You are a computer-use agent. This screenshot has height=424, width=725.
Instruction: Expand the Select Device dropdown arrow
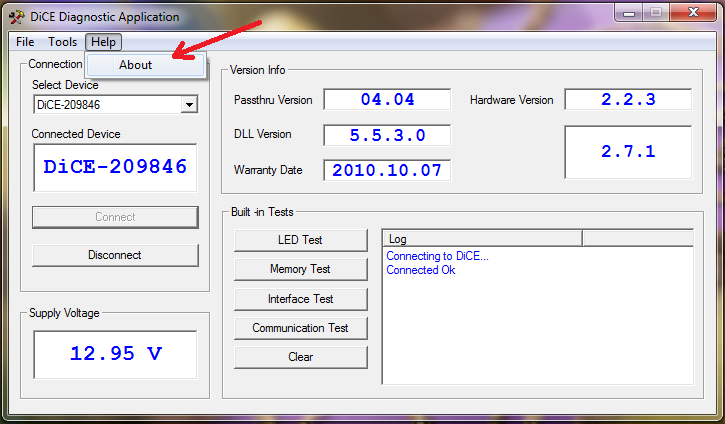(x=189, y=104)
